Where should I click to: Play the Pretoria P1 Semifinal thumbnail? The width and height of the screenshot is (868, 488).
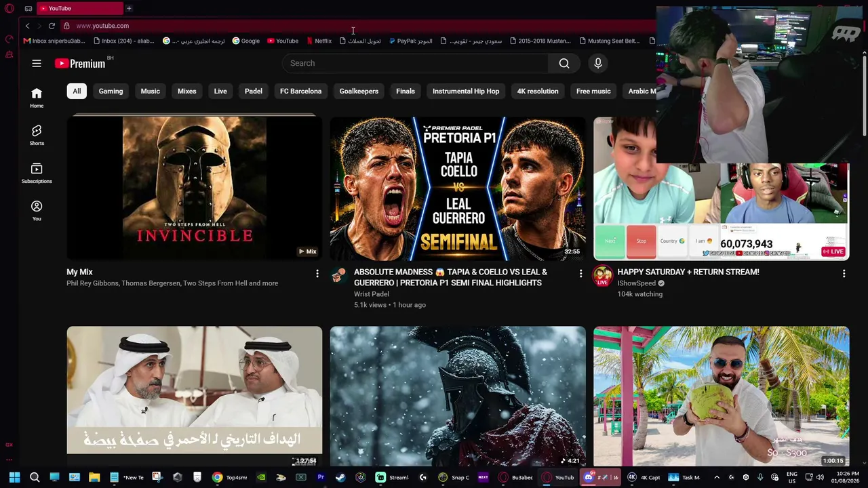(458, 188)
